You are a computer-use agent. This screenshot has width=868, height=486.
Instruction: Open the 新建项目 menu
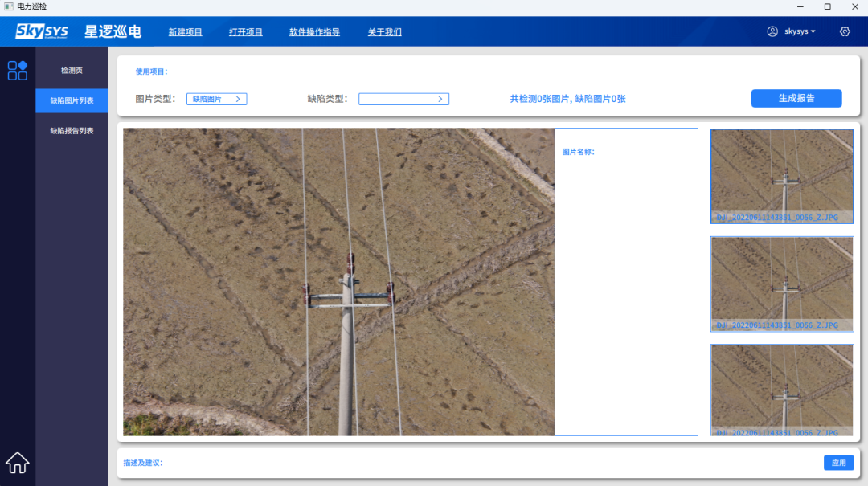(185, 32)
